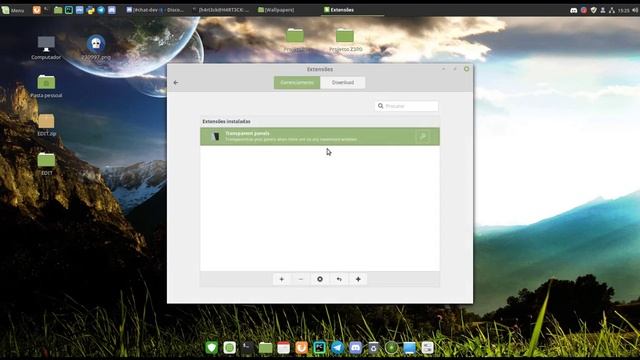640x360 pixels.
Task: Open Telegram from the dock
Action: point(337,347)
